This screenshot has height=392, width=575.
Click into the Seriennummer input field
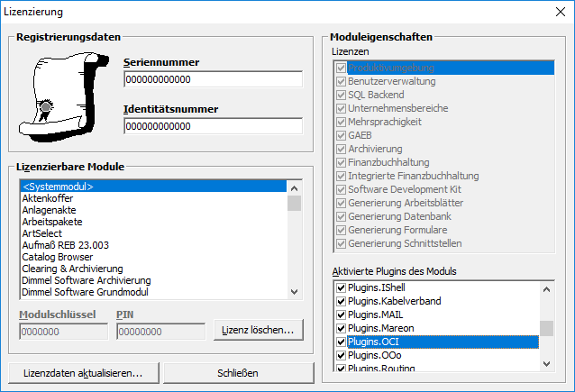(x=213, y=79)
